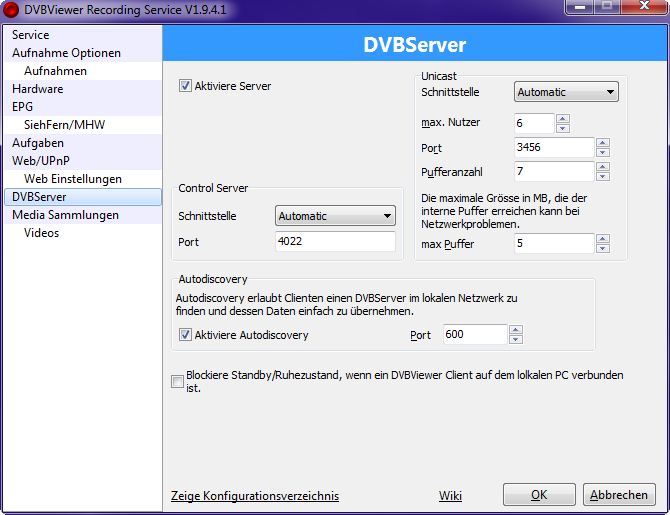Viewport: 670px width, 515px height.
Task: Decrease Pufferanzahl with down arrow
Action: pyautogui.click(x=602, y=176)
